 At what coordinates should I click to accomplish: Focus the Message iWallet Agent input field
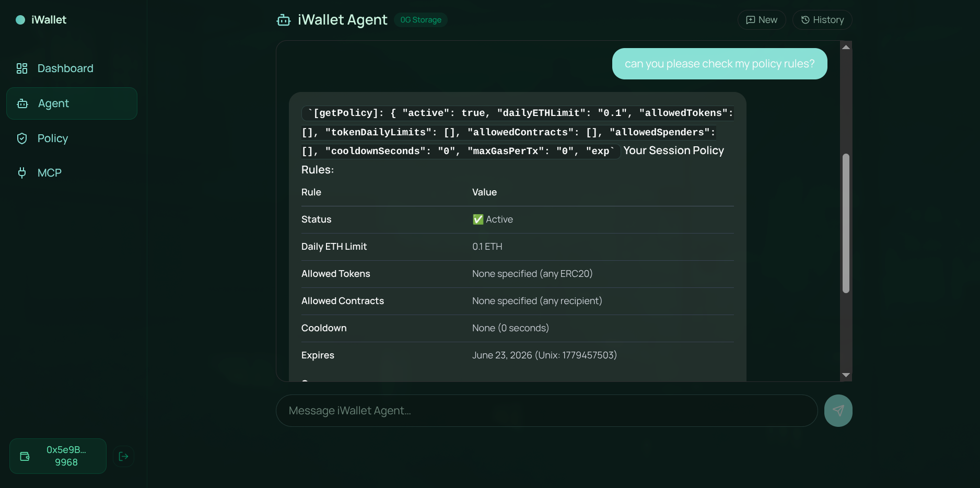(x=547, y=411)
